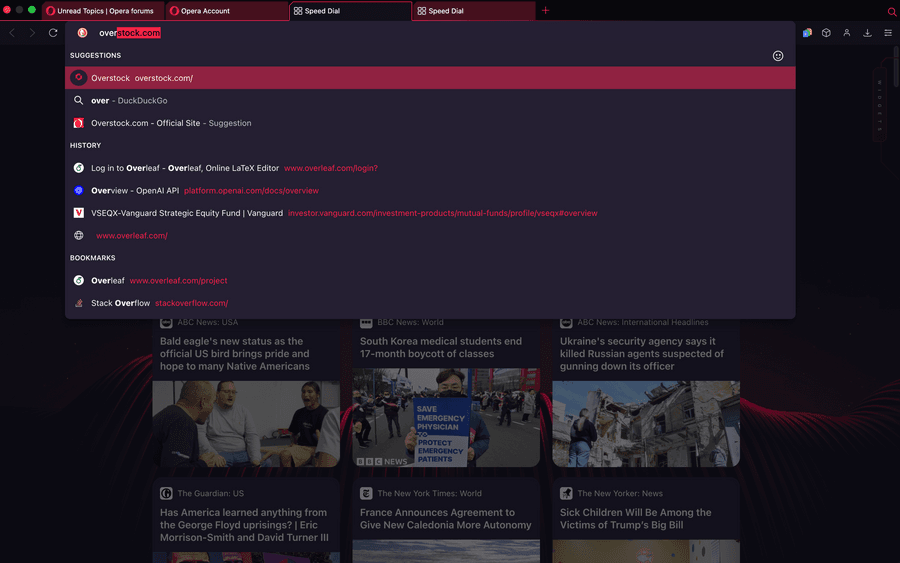Open the extensions cube icon
Viewport: 900px width, 563px height.
pyautogui.click(x=826, y=33)
